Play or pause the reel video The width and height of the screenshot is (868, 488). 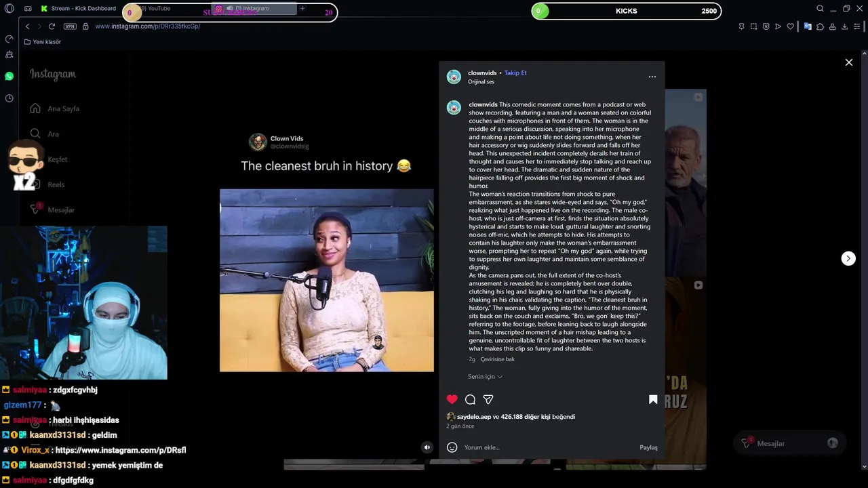pos(326,280)
